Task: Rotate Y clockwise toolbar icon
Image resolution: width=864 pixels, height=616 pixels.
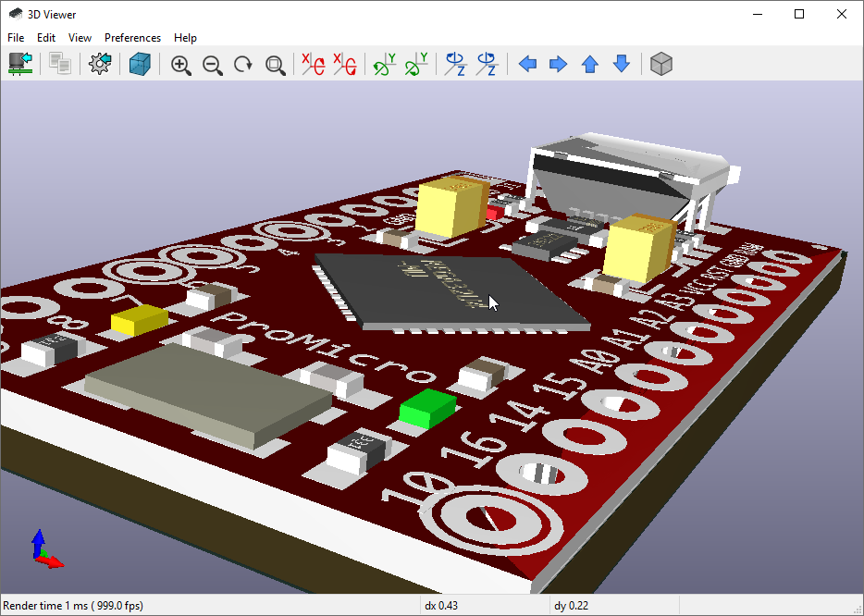Action: coord(385,64)
